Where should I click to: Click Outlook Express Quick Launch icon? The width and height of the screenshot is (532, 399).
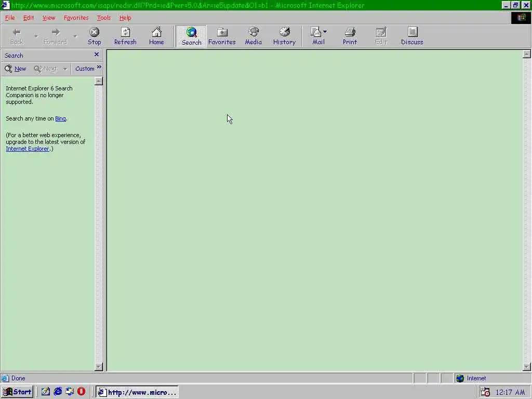(70, 392)
